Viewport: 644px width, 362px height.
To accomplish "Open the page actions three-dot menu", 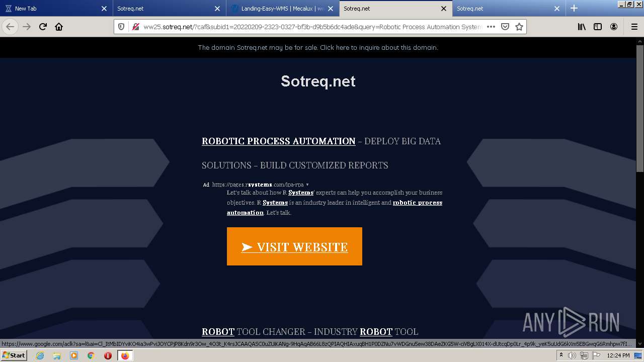I will click(x=491, y=27).
